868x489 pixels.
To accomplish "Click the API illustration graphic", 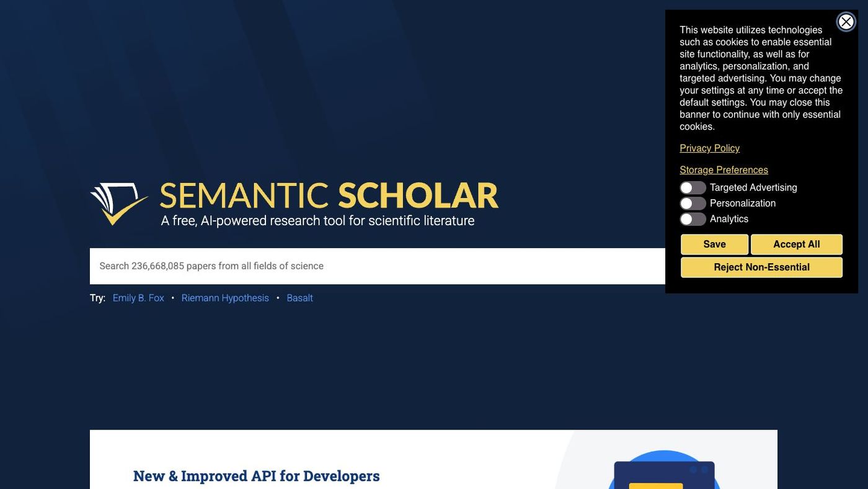I will coord(664,470).
